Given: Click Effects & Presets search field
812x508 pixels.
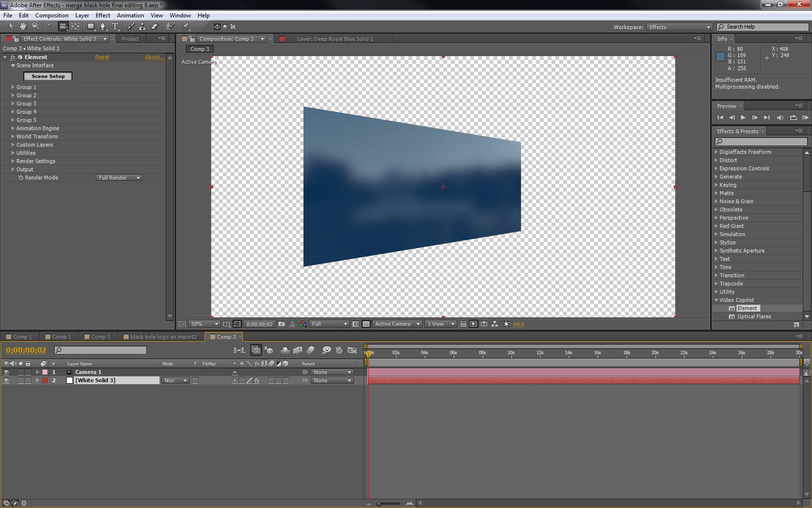Looking at the screenshot, I should click(761, 141).
